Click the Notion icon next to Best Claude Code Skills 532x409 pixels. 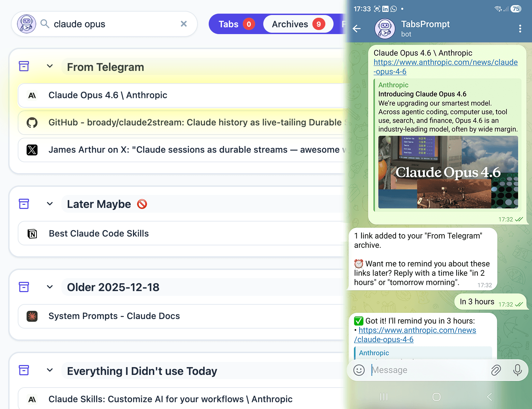32,233
